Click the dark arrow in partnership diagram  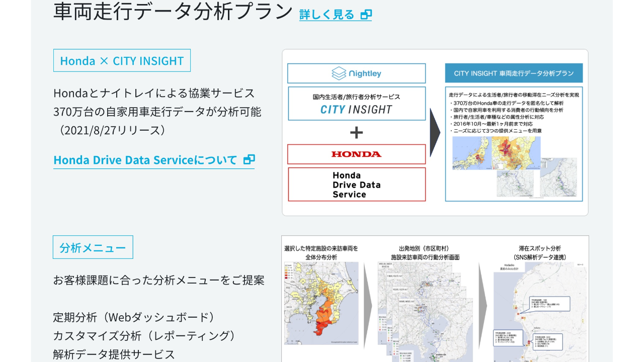click(435, 133)
